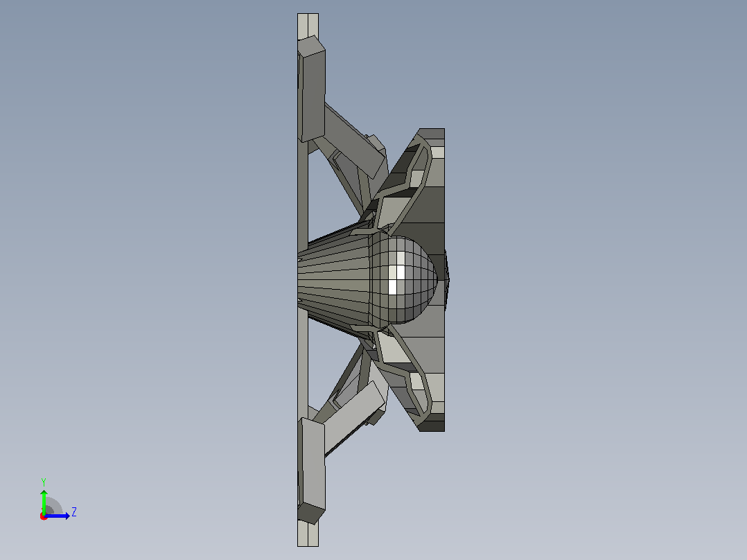Pick the ribbed conical body left of the dome

pyautogui.click(x=334, y=280)
